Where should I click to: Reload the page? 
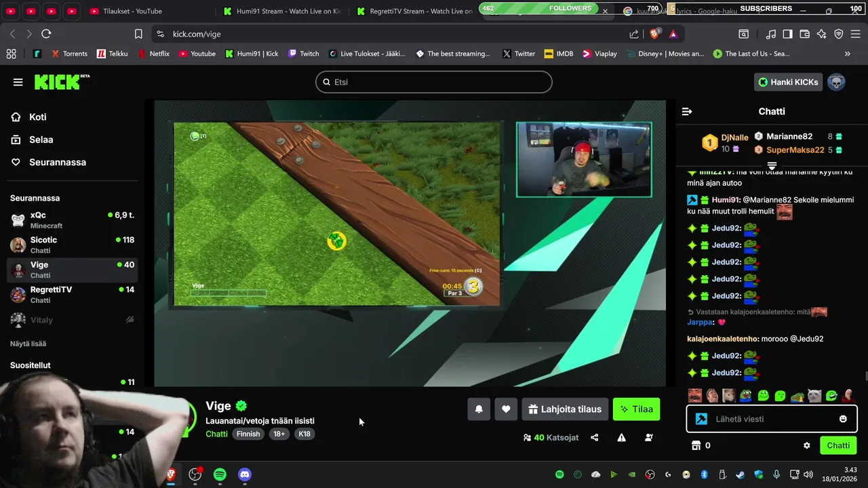pos(46,34)
